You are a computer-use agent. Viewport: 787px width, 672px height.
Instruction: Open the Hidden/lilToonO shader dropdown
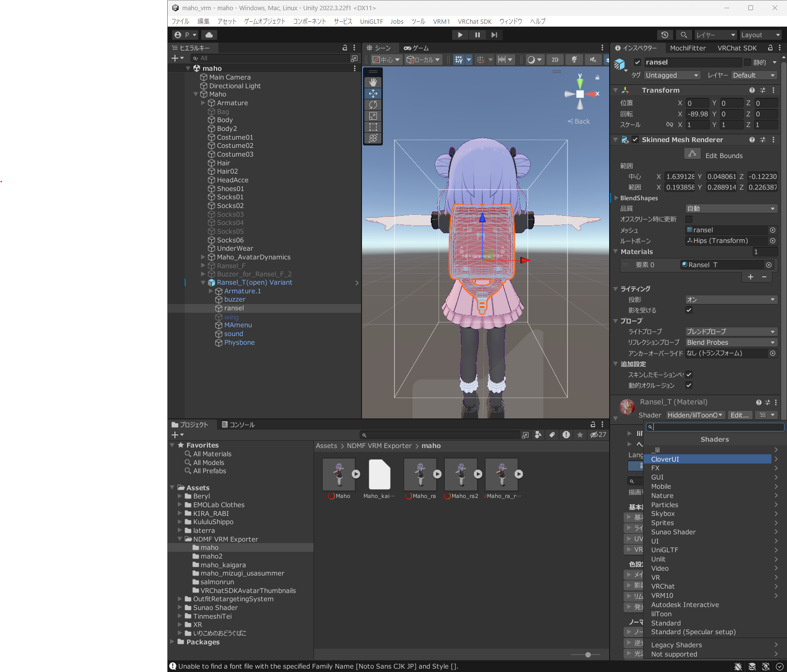695,415
